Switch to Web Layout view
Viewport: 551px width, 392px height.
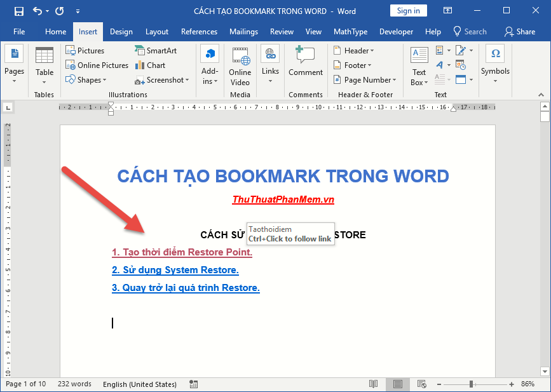tap(421, 384)
